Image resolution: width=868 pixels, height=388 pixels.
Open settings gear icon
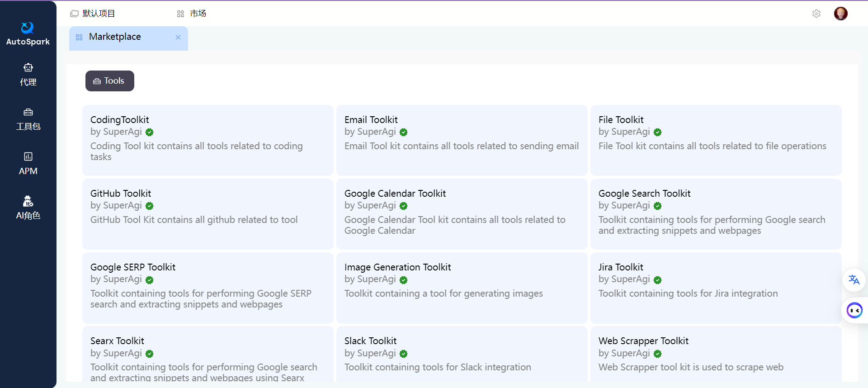pyautogui.click(x=816, y=14)
